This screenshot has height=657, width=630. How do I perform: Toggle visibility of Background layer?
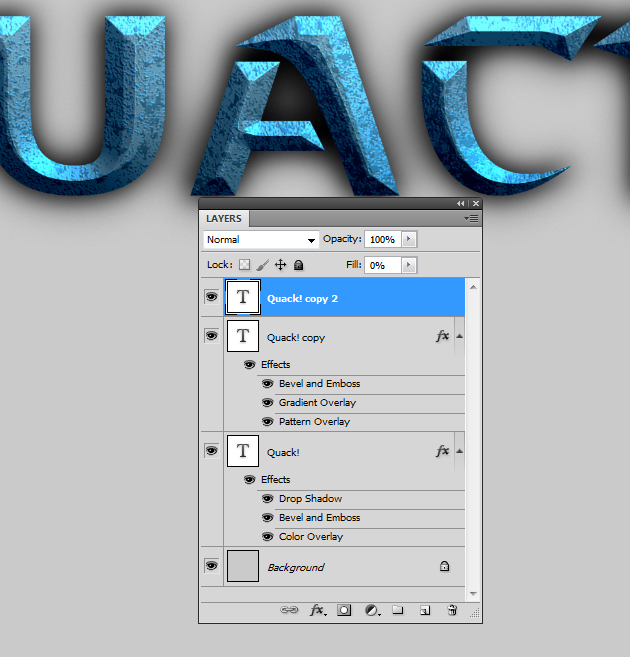211,566
